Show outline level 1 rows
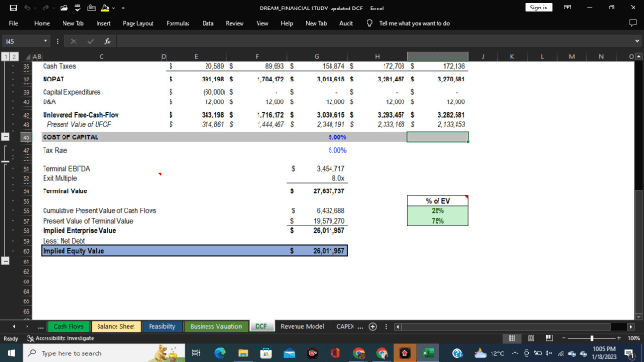644x362 pixels. (6, 56)
